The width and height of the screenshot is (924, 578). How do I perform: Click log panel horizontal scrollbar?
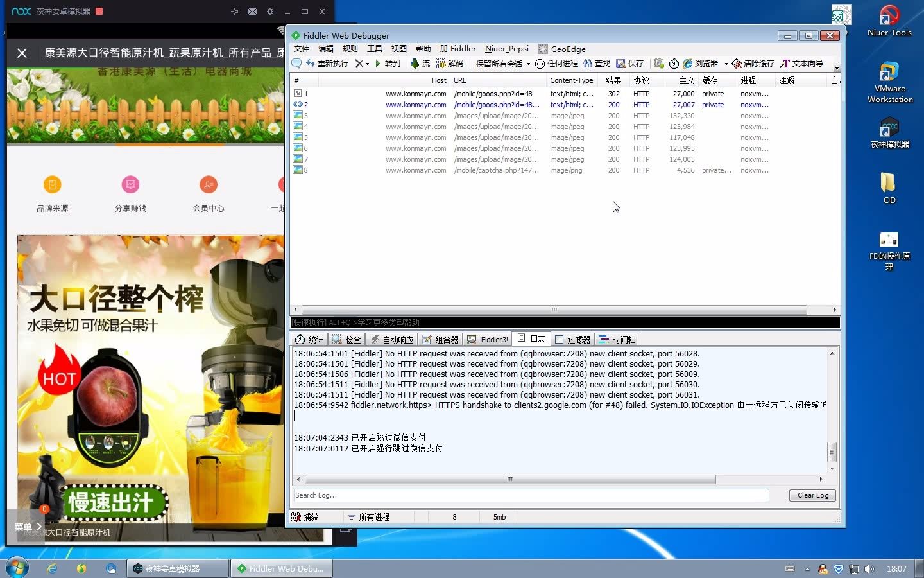pyautogui.click(x=510, y=479)
